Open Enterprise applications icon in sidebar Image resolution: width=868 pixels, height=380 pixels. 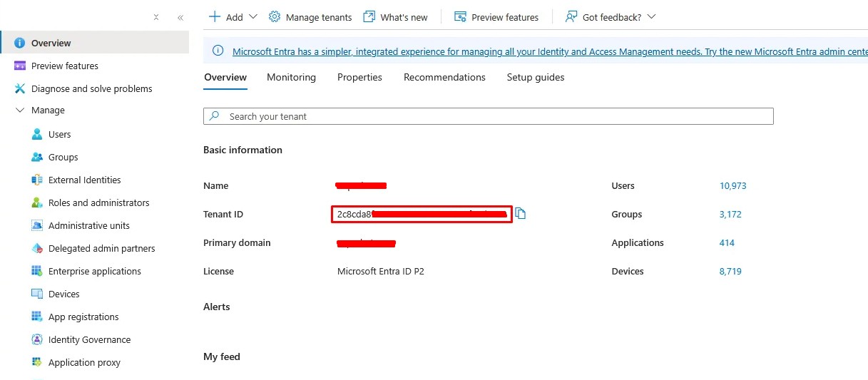pos(37,272)
